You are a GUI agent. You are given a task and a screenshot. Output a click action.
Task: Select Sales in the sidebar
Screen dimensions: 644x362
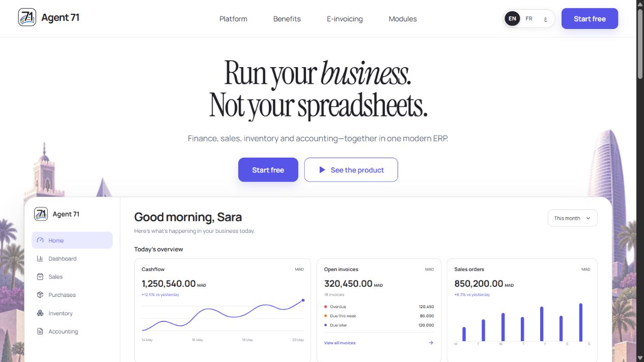(72, 277)
